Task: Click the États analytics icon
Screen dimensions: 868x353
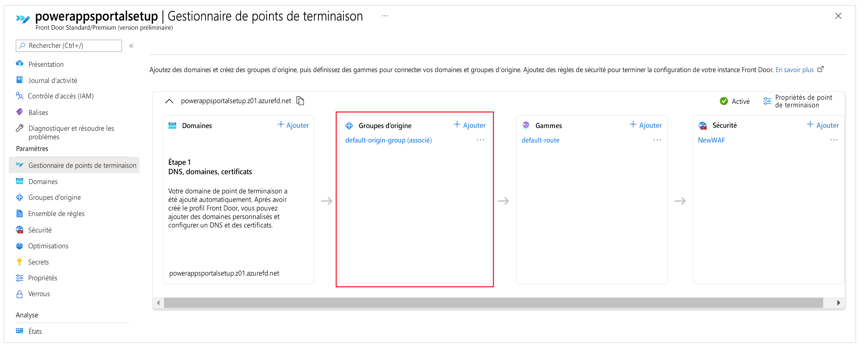Action: point(20,331)
